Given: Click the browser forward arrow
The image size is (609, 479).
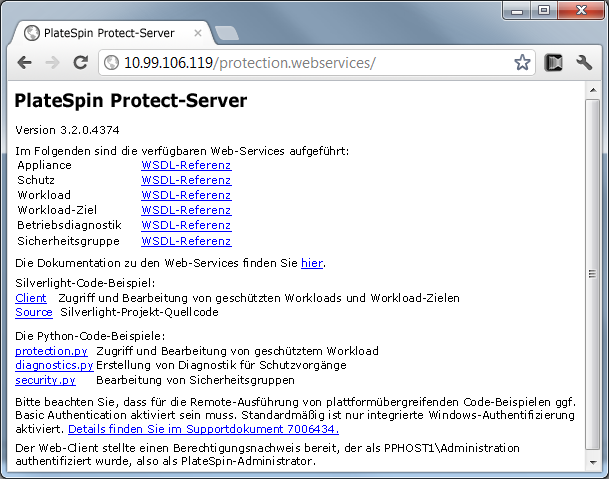Looking at the screenshot, I should [x=52, y=63].
